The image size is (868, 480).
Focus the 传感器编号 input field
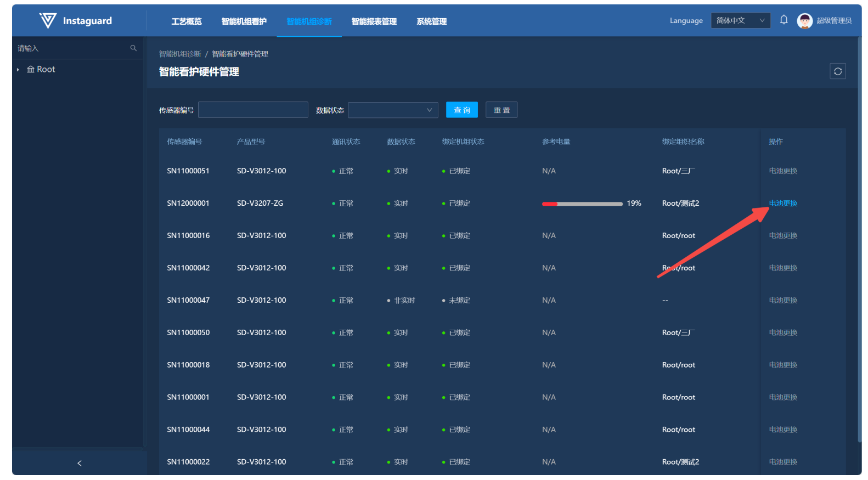253,110
